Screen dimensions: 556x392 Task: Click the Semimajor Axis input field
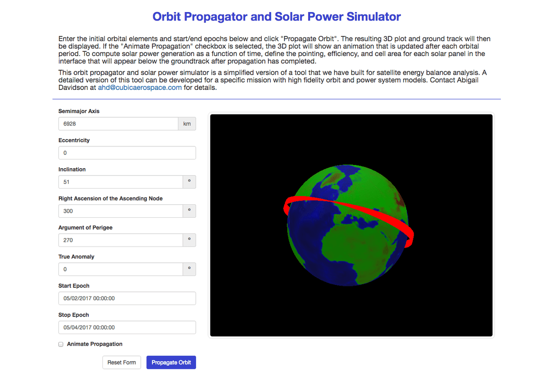point(118,124)
